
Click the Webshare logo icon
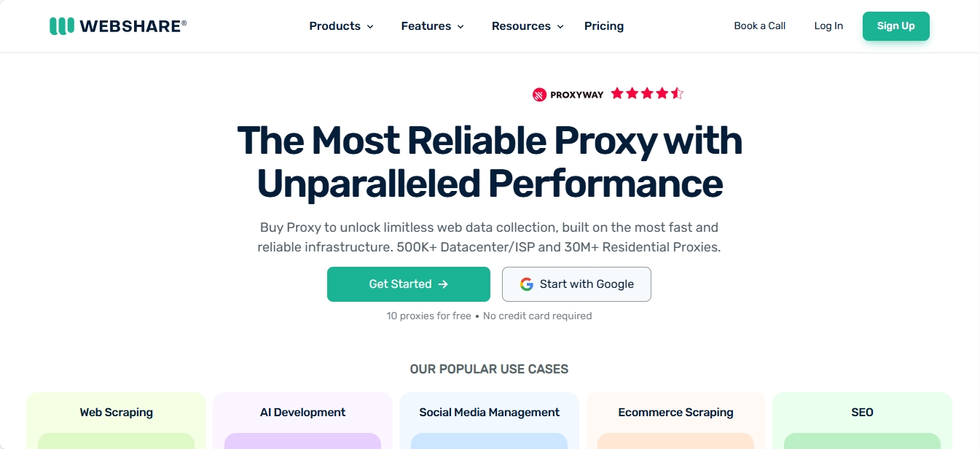tap(62, 26)
